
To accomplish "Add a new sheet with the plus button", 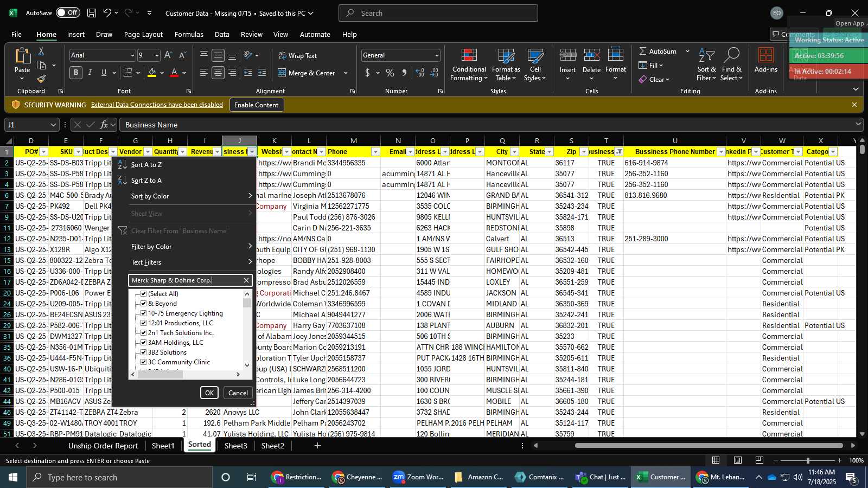I will 317,446.
